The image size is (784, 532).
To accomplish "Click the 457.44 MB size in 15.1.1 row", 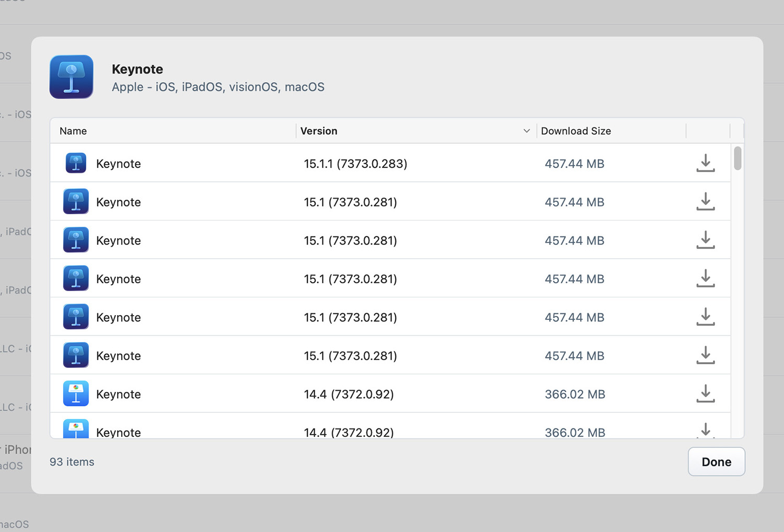I will (574, 164).
